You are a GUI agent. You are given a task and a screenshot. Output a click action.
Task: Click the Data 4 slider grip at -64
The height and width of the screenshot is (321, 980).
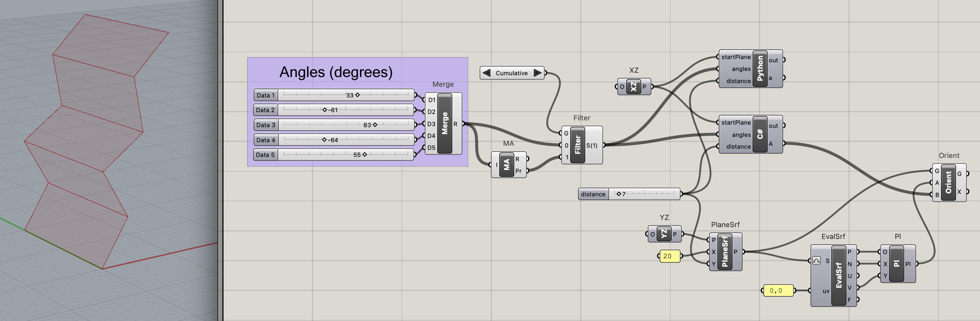pos(324,140)
